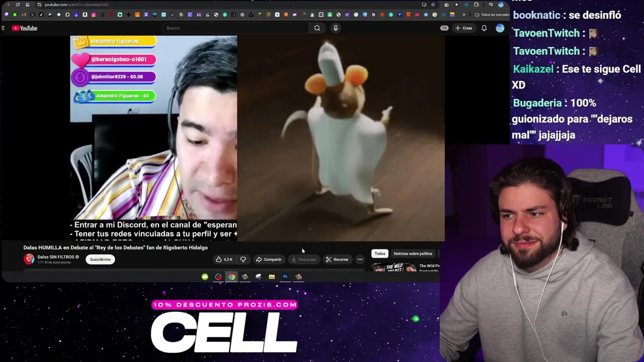Open YouTube notifications bell
The image size is (644, 362).
click(484, 28)
